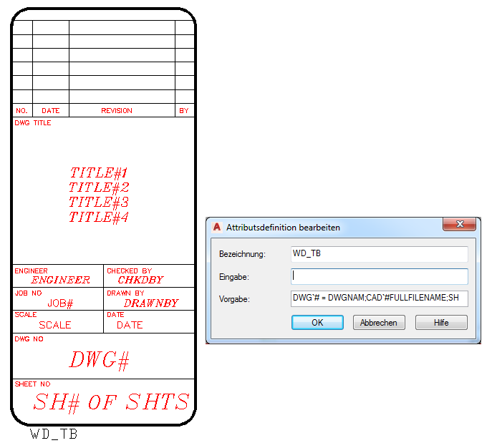Select the WD_TB attribute below title block

[x=54, y=434]
